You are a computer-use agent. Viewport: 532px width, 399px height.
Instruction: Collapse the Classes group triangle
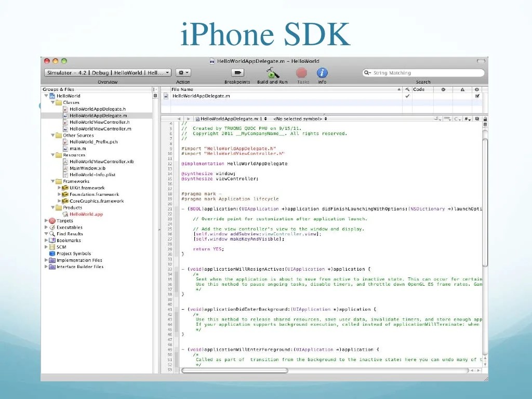coord(52,102)
